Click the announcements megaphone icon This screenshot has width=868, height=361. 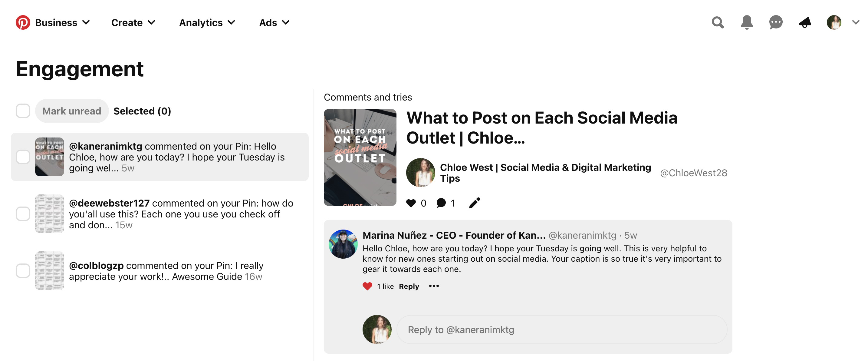point(804,23)
